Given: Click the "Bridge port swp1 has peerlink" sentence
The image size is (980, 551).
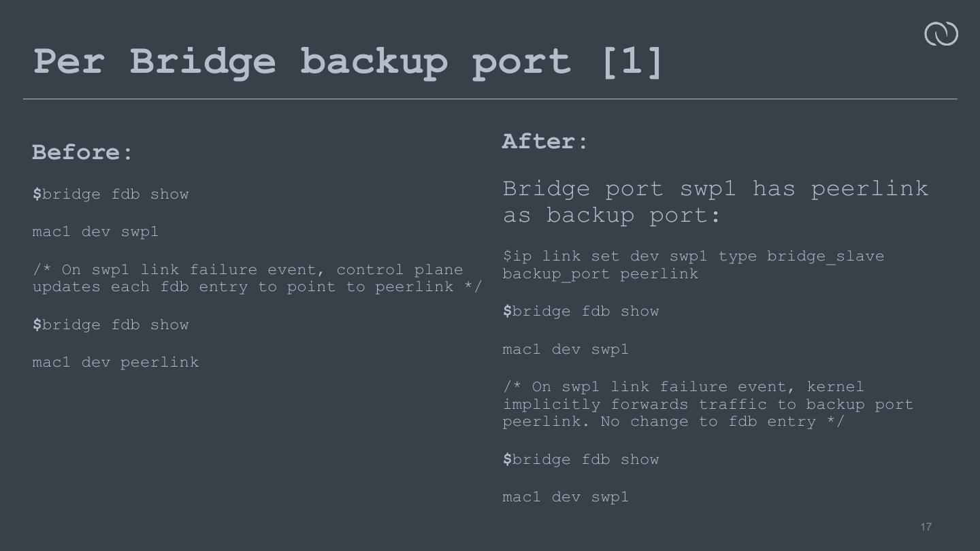Looking at the screenshot, I should point(715,188).
